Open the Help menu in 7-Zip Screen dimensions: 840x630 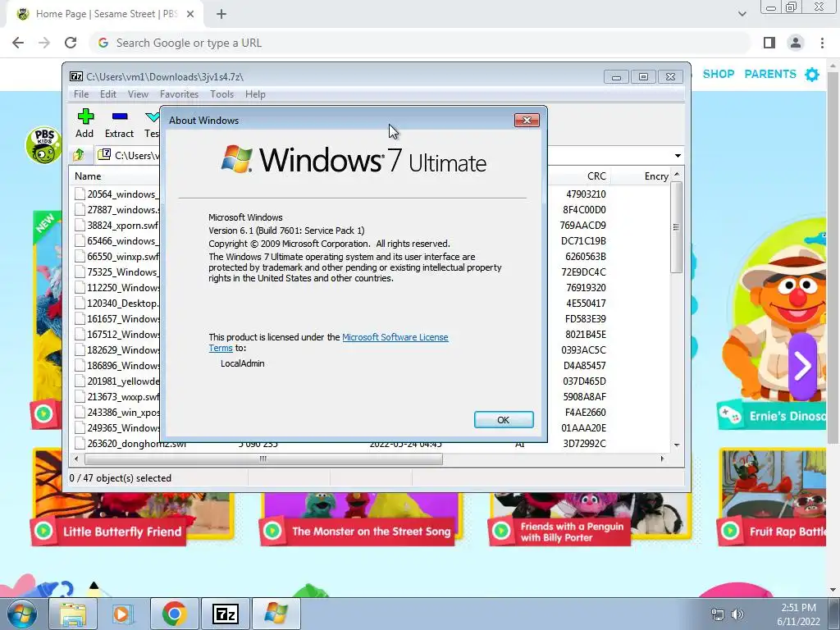[255, 94]
